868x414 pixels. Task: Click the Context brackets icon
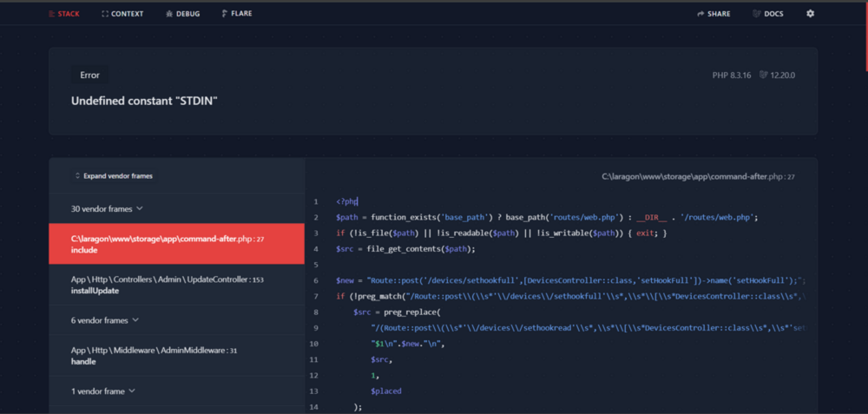tap(105, 14)
